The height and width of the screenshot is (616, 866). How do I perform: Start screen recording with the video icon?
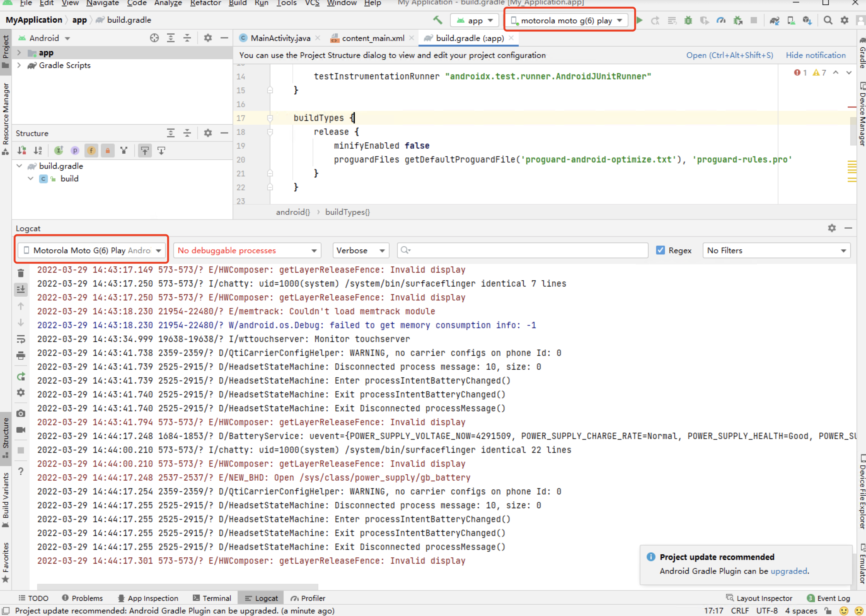[21, 430]
